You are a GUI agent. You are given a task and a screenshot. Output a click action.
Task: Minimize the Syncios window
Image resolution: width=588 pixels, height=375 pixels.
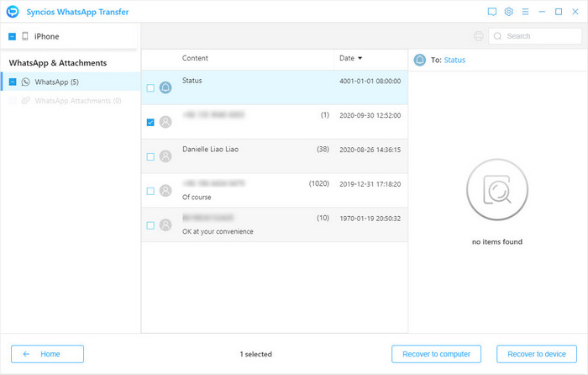click(542, 12)
